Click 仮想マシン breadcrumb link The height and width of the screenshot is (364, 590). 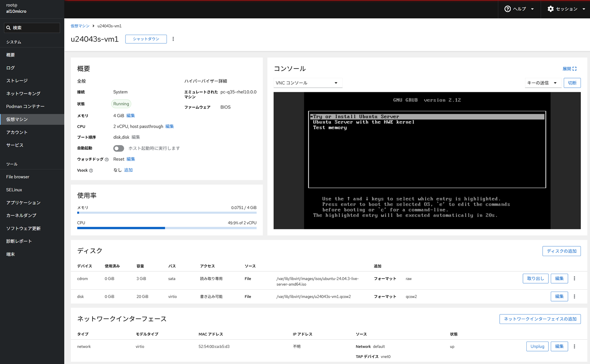[80, 26]
